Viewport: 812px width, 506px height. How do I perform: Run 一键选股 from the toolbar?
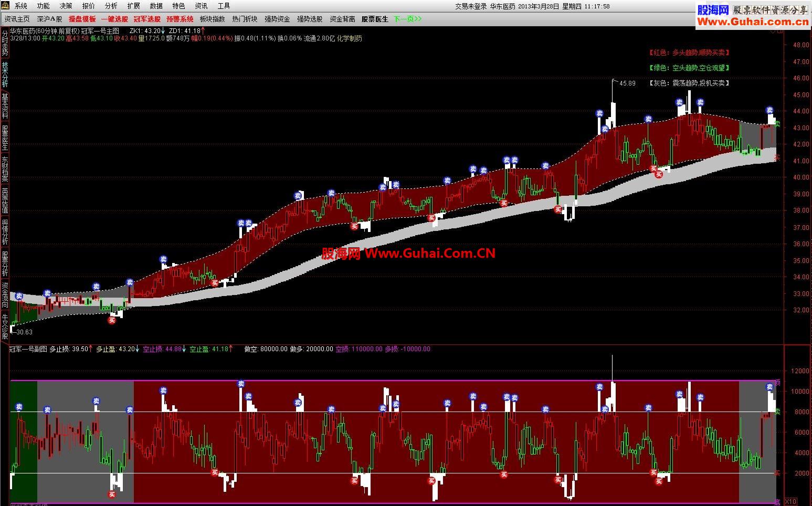coord(114,19)
